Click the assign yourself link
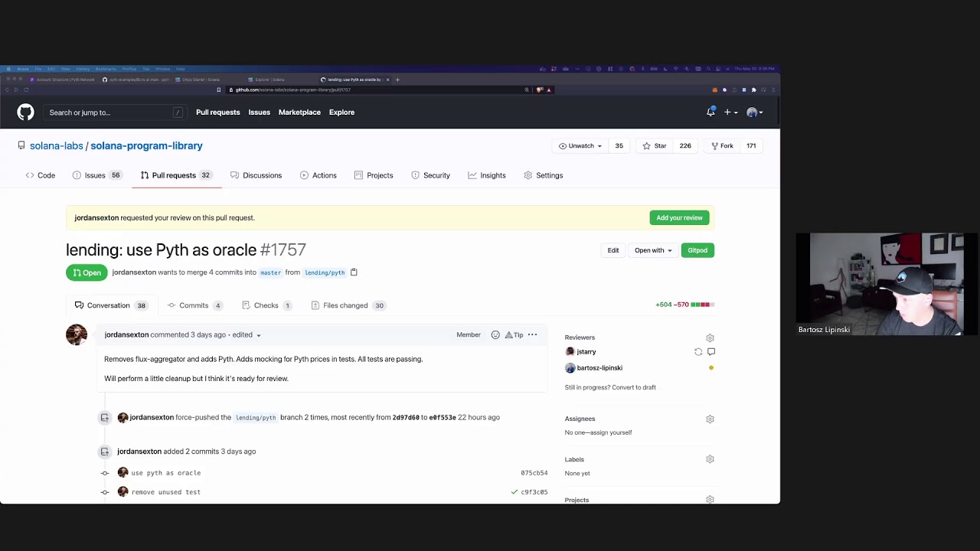This screenshot has width=980, height=551. (609, 432)
